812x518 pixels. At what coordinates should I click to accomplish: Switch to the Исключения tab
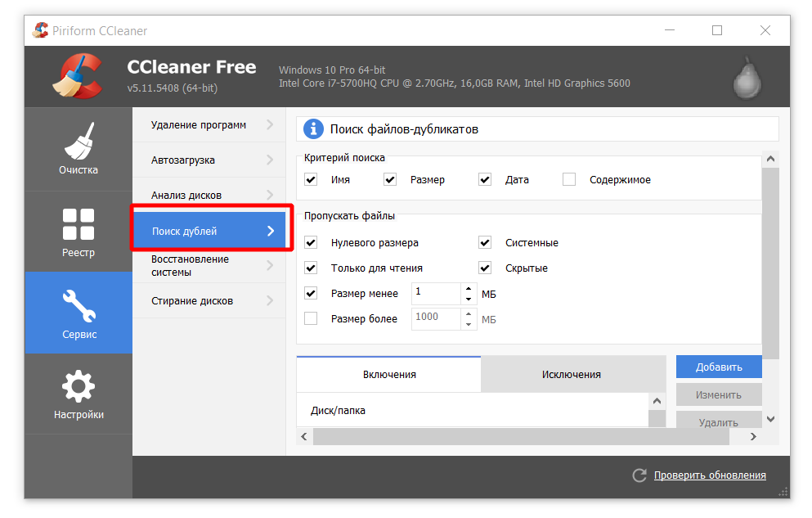point(571,375)
